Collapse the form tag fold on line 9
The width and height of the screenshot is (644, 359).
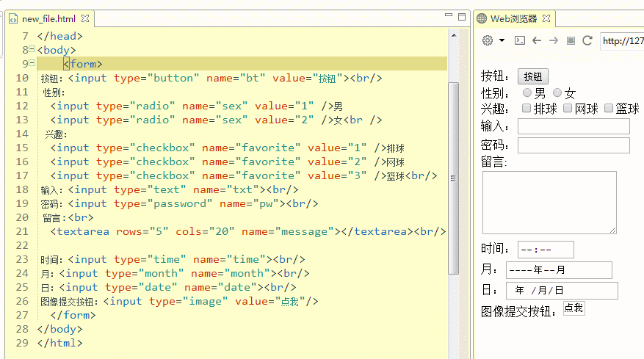(x=32, y=63)
